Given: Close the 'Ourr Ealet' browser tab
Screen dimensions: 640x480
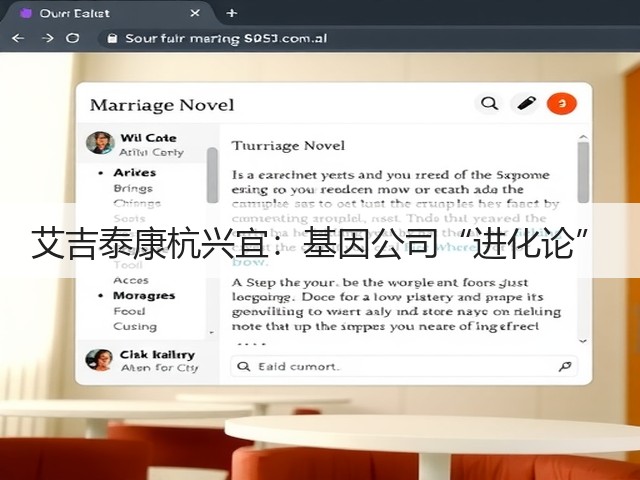Looking at the screenshot, I should click(195, 13).
